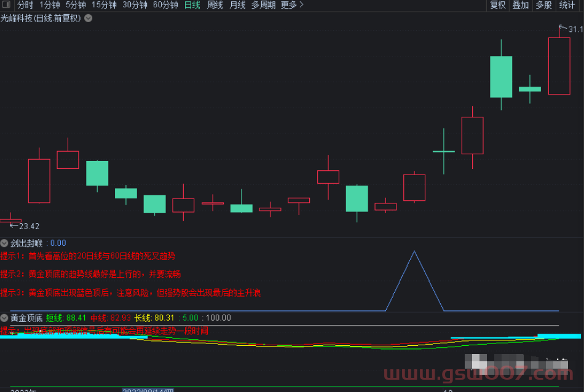The image size is (584, 392).
Task: Open the 光峰科技 title dropdown arrow
Action: (x=89, y=18)
